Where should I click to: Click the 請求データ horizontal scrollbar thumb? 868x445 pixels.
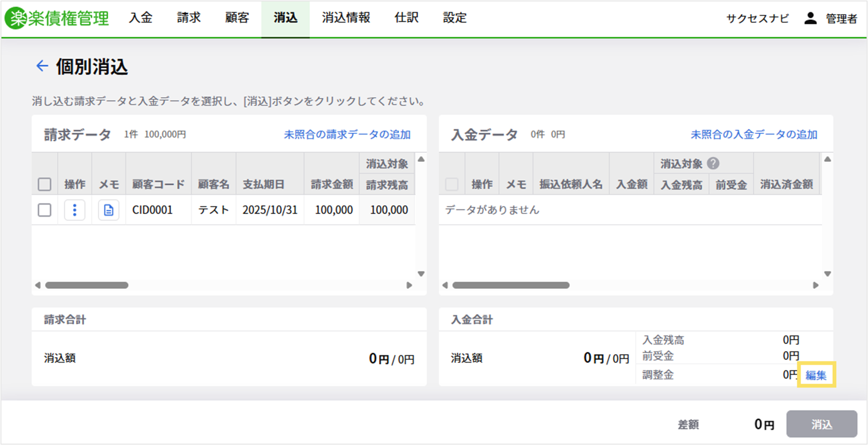point(87,285)
